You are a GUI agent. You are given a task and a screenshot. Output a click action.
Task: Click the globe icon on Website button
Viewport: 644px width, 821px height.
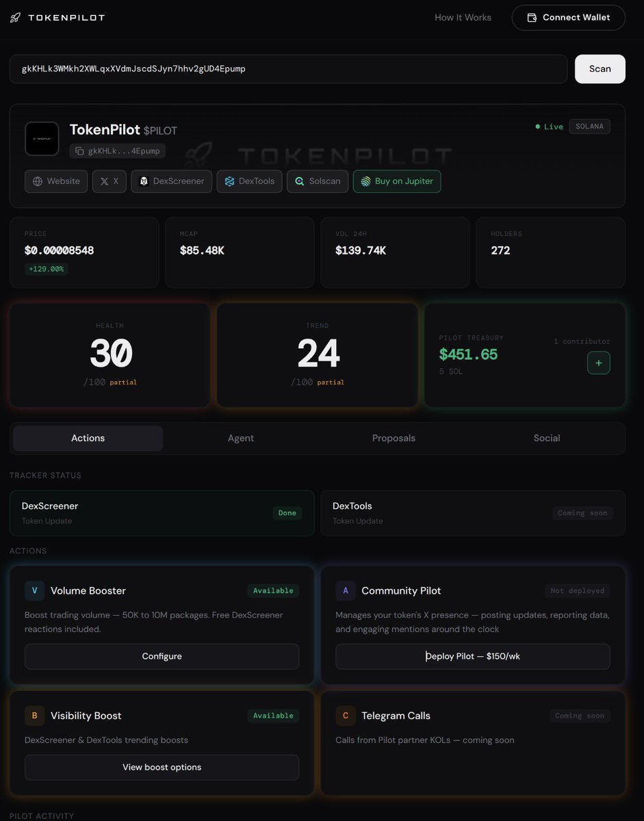click(38, 181)
